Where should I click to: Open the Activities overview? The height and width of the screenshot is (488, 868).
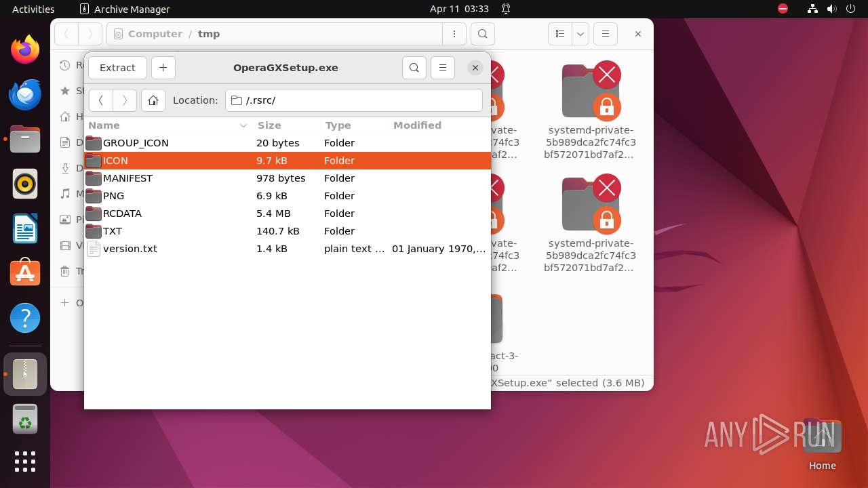pos(33,9)
